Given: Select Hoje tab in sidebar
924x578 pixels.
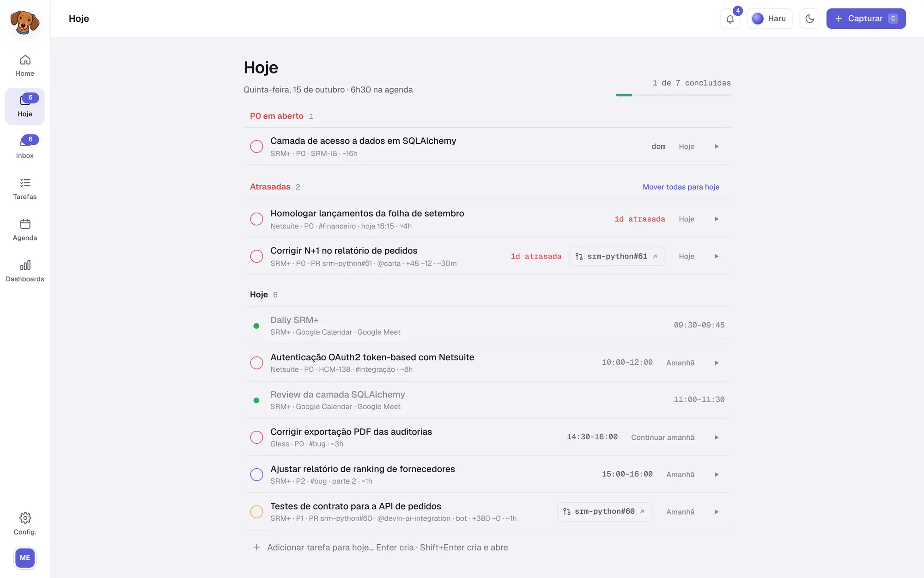Looking at the screenshot, I should point(25,106).
